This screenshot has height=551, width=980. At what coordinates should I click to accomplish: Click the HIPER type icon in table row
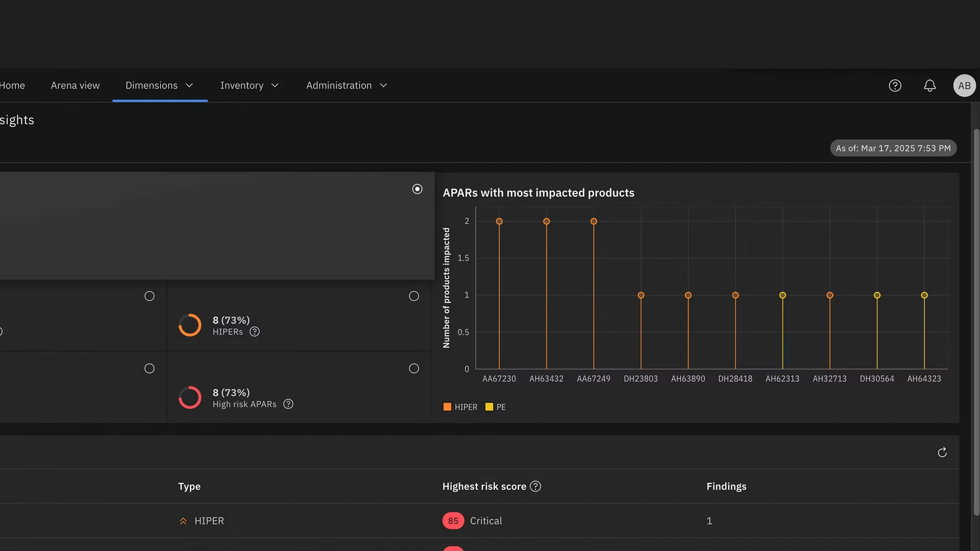coord(183,521)
